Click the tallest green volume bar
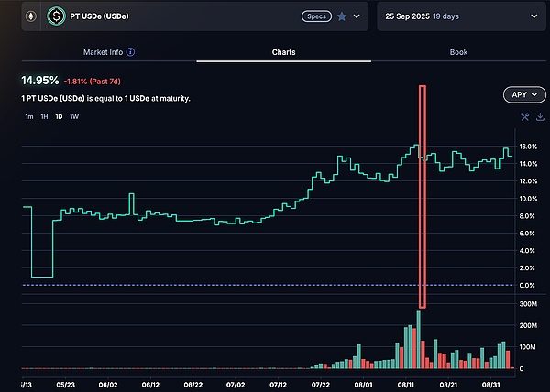 pos(418,341)
